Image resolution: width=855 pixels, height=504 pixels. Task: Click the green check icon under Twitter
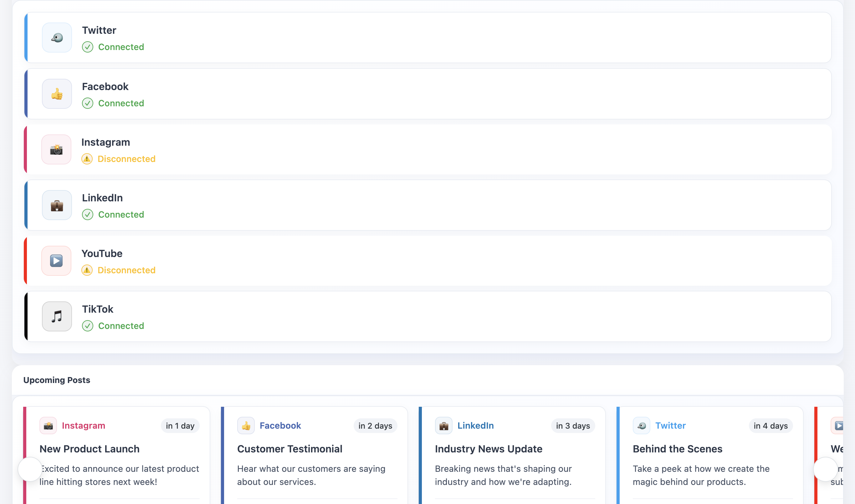(87, 47)
